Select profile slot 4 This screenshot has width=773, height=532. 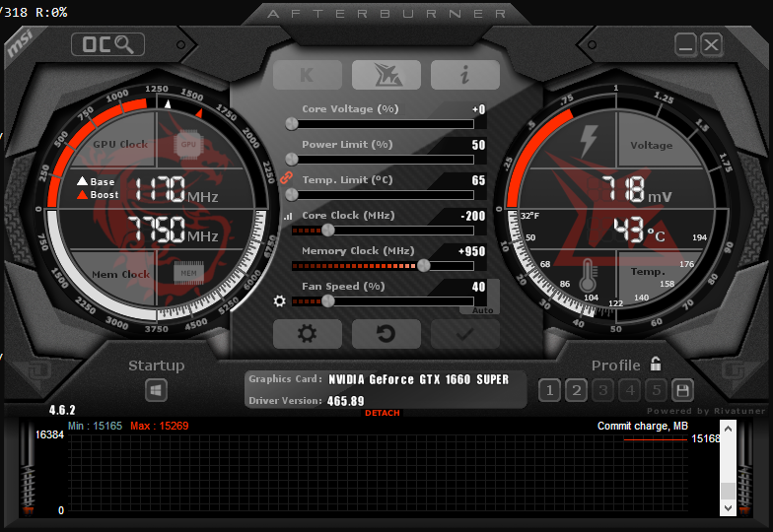pyautogui.click(x=629, y=390)
